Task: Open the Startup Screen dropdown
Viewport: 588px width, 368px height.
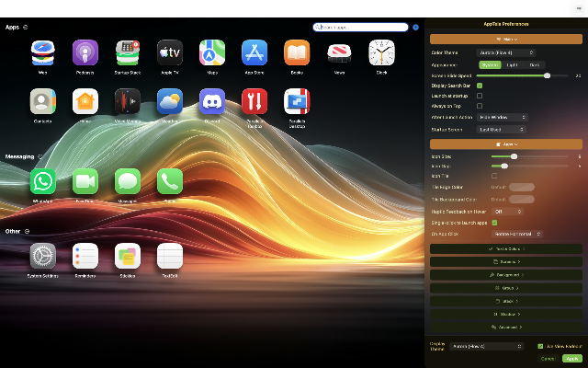Action: pyautogui.click(x=503, y=130)
